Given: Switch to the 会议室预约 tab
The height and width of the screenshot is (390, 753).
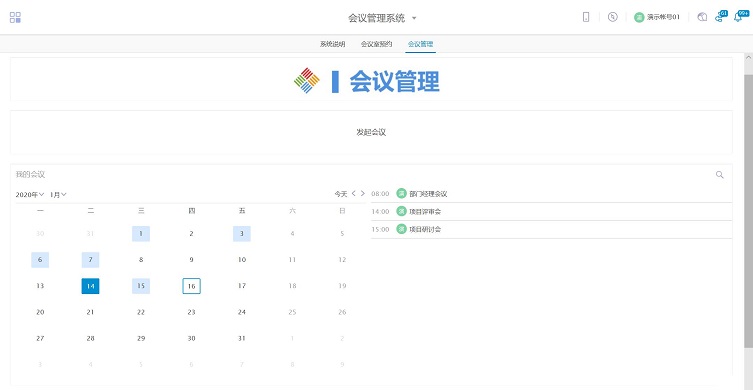Looking at the screenshot, I should coord(376,44).
